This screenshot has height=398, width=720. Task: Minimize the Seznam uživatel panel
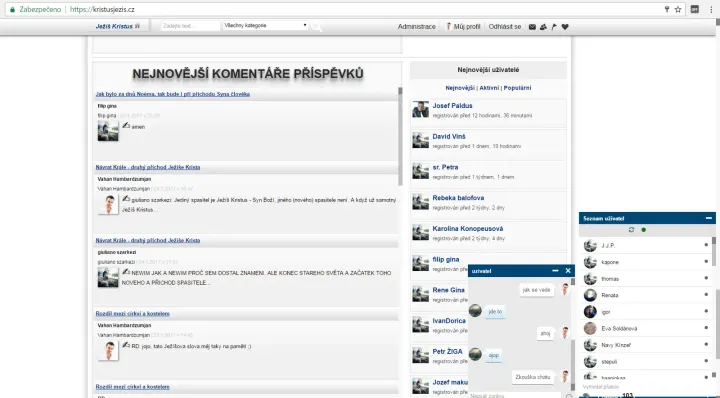(709, 219)
